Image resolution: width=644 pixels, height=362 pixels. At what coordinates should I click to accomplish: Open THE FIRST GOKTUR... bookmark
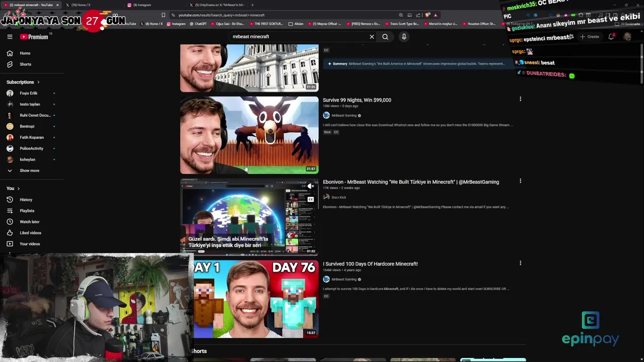(266, 24)
